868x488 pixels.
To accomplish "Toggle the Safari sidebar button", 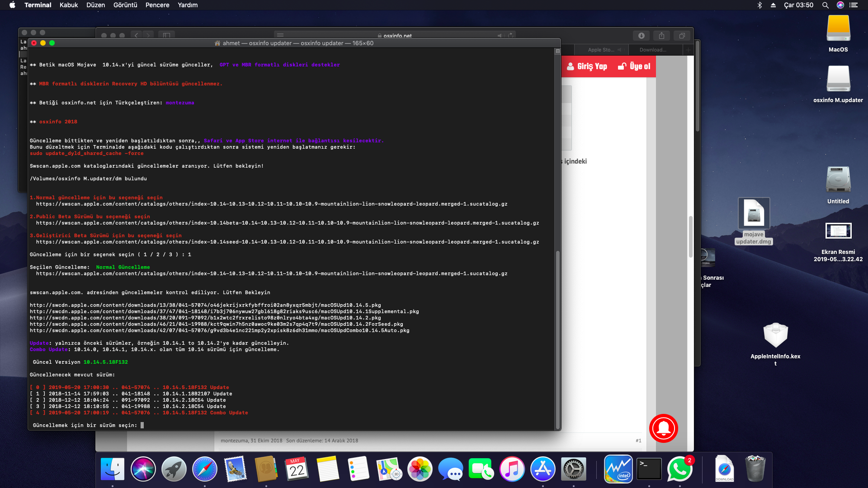I will point(166,35).
